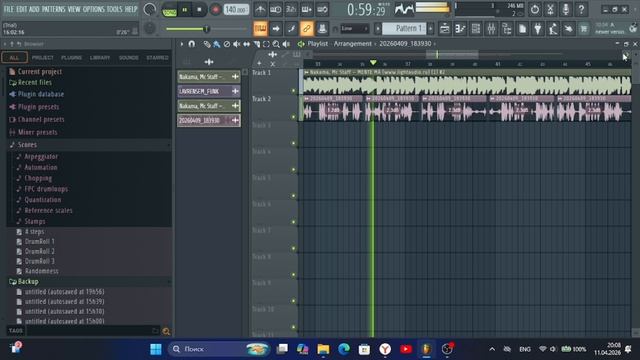Screen dimensions: 640x360
Task: Open the project info page icon
Action: tap(522, 29)
